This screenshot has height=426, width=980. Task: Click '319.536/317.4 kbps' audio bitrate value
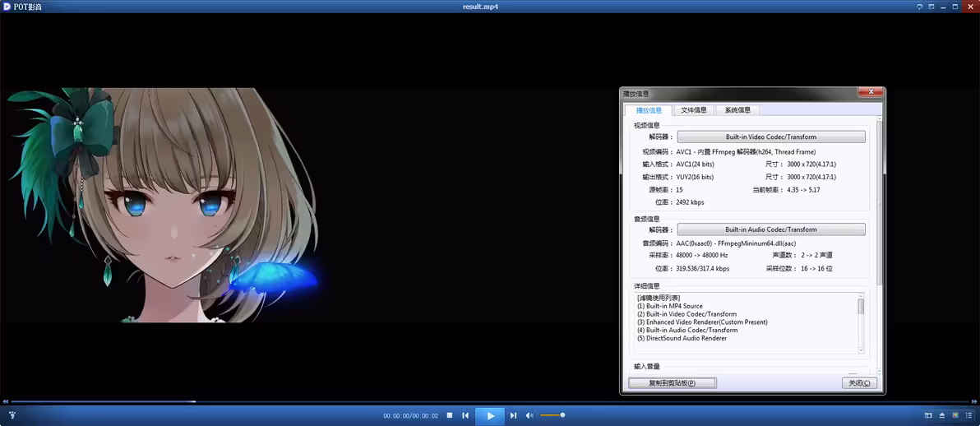[702, 268]
